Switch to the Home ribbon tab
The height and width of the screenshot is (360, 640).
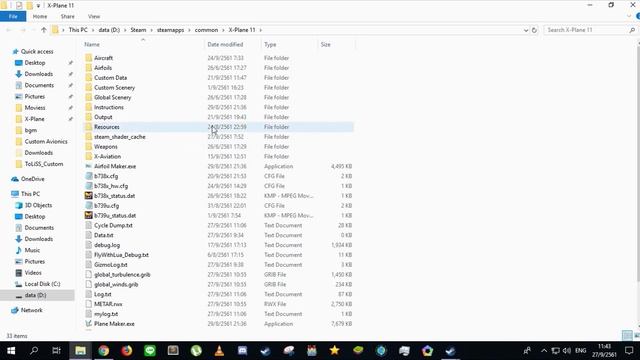pyautogui.click(x=40, y=16)
